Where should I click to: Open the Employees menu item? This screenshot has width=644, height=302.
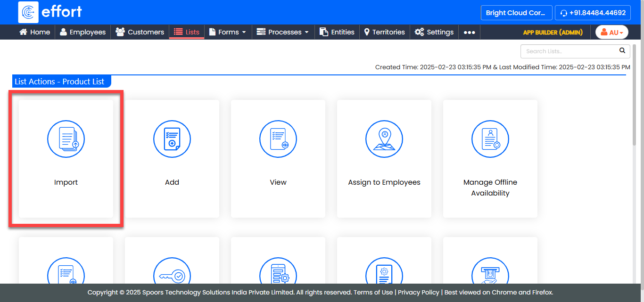[x=83, y=33]
